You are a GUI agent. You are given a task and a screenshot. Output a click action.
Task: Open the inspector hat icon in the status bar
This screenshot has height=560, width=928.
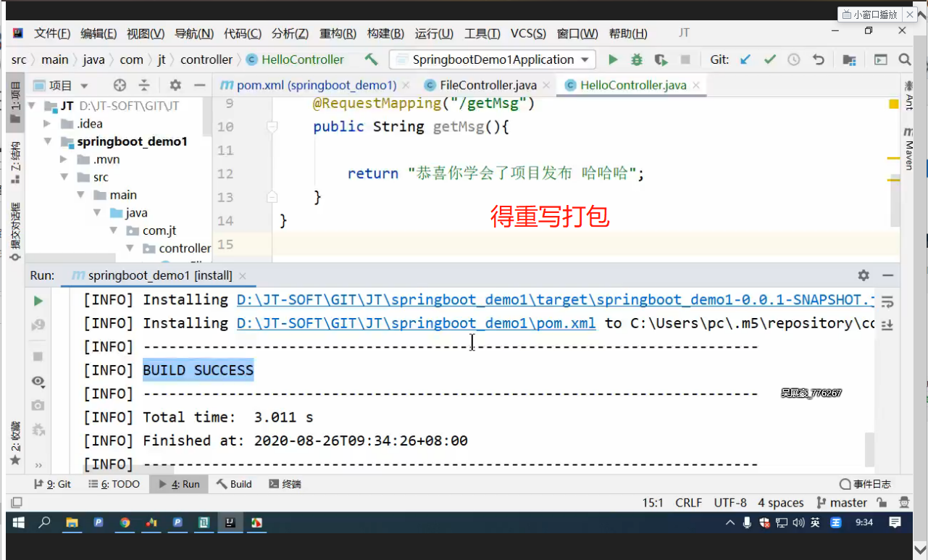point(904,502)
